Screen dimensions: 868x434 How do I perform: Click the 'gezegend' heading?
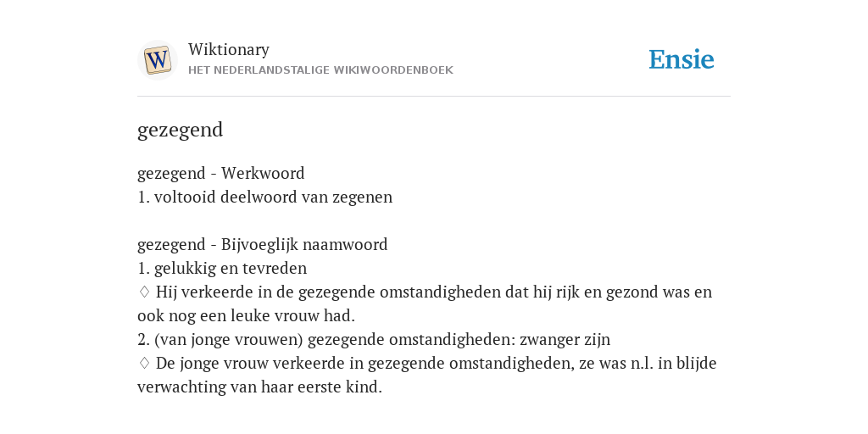tap(180, 130)
